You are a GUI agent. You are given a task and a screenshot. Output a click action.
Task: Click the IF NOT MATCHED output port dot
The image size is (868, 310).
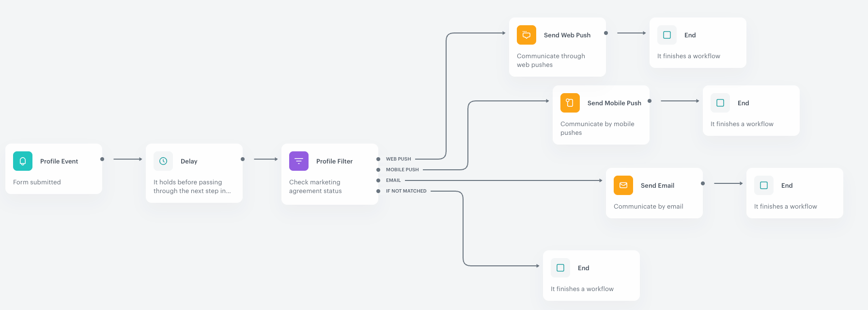(378, 191)
